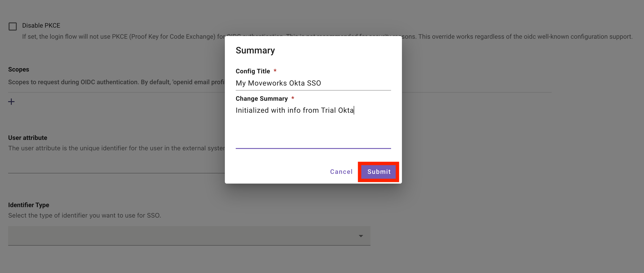Toggle the Disable PKCE checkbox
Viewport: 644px width, 273px height.
pos(12,26)
